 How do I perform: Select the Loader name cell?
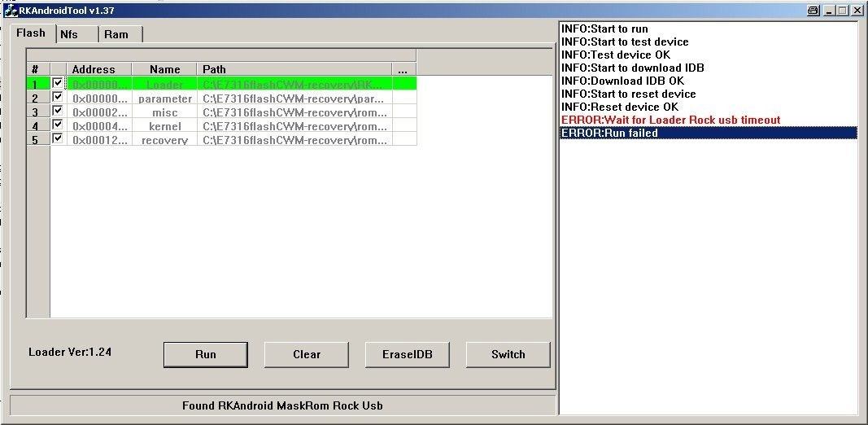164,84
